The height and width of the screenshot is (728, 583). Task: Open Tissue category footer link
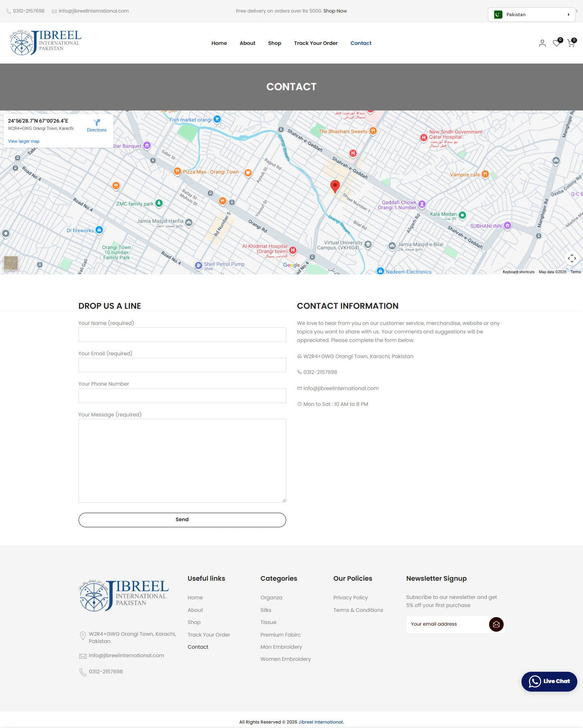click(268, 622)
